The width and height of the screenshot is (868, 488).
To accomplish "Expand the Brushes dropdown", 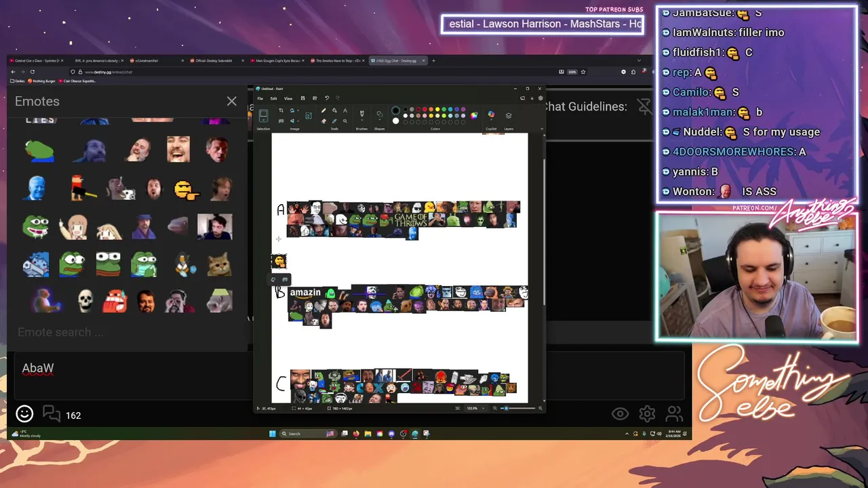I will point(362,120).
